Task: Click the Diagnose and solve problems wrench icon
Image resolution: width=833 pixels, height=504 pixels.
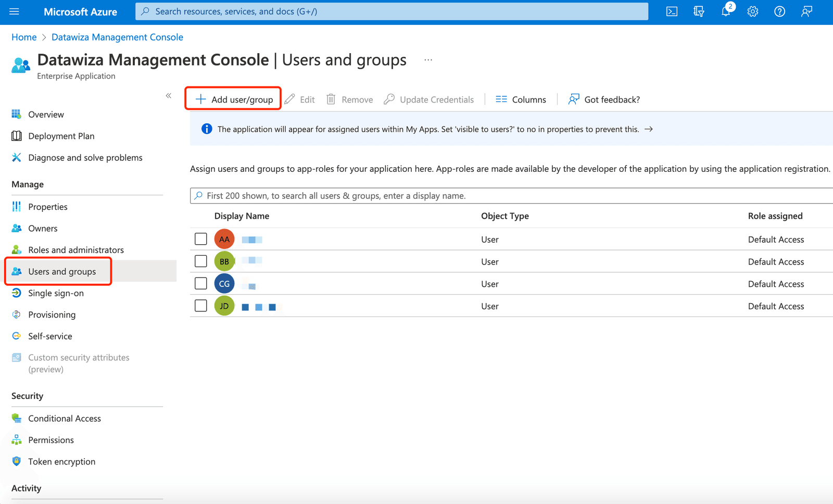Action: pos(17,157)
